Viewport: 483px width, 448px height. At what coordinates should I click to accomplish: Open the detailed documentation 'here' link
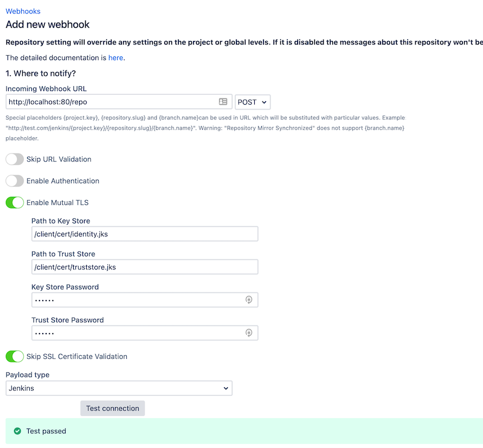[115, 57]
